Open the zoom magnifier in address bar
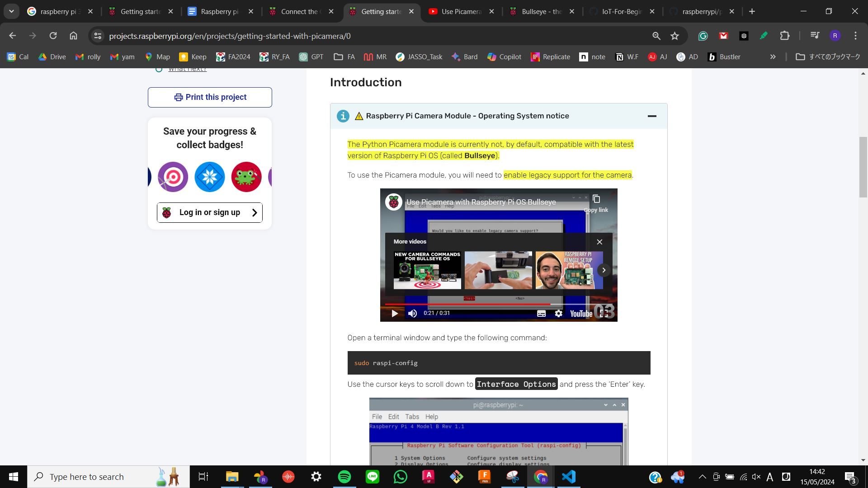 656,36
